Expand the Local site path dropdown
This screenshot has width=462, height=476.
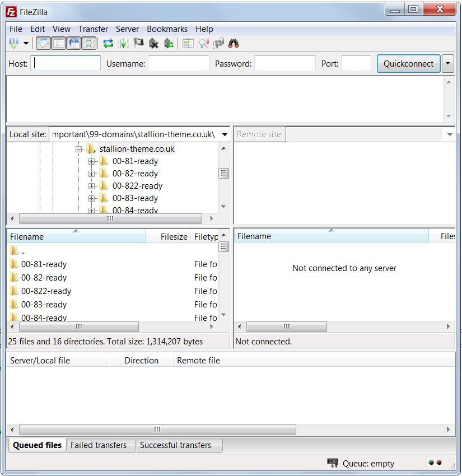(x=225, y=134)
